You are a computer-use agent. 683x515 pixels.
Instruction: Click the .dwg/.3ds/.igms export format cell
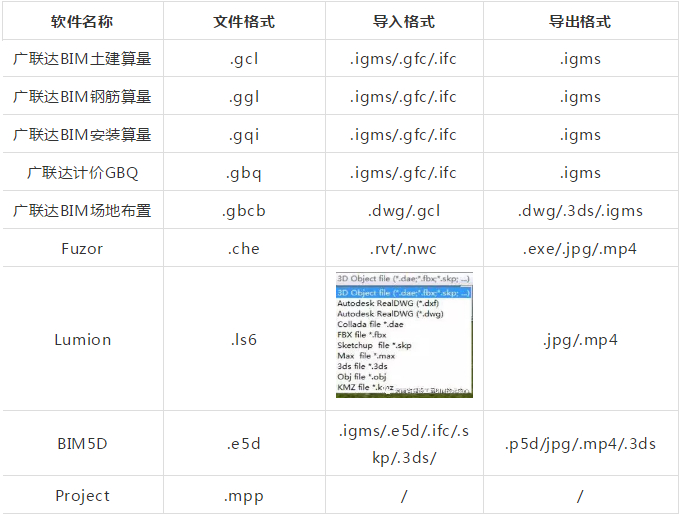click(x=580, y=211)
